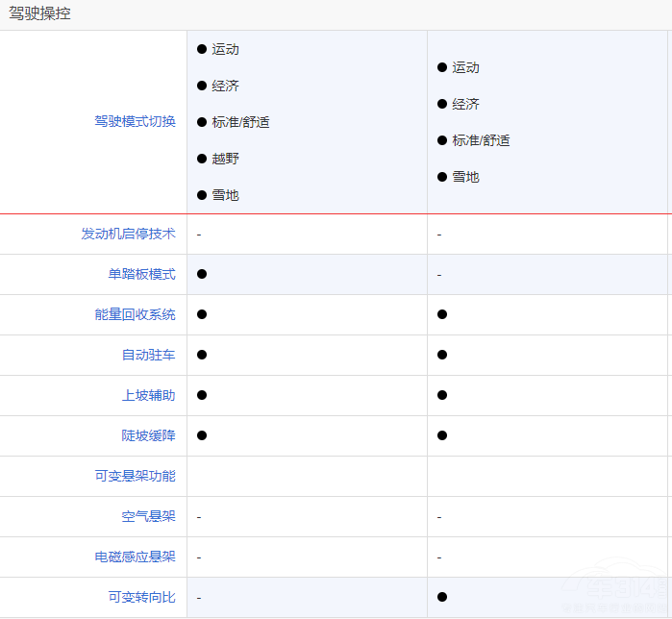Click 标准/舒适 mode in second column
This screenshot has height=619, width=672.
pos(481,140)
